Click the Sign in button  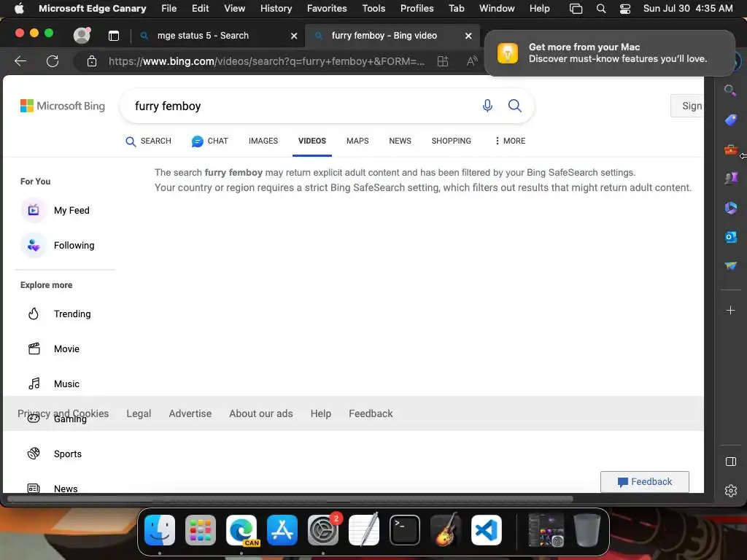(687, 106)
